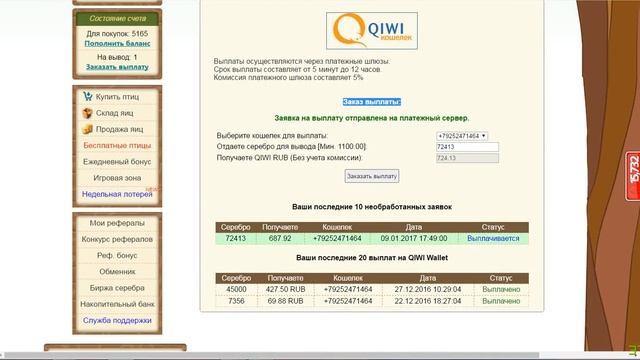Click the 427.50 RUB payout cell
Screen dimensions: 640x360
tap(286, 289)
